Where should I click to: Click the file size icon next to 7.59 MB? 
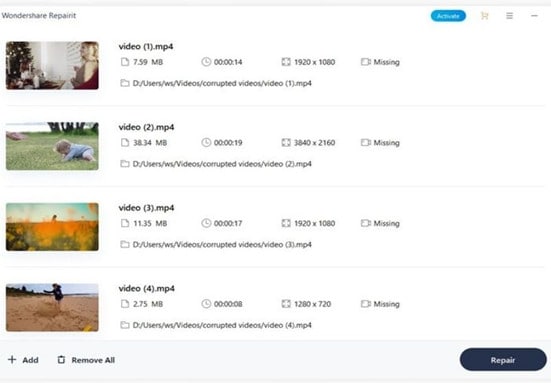(125, 62)
